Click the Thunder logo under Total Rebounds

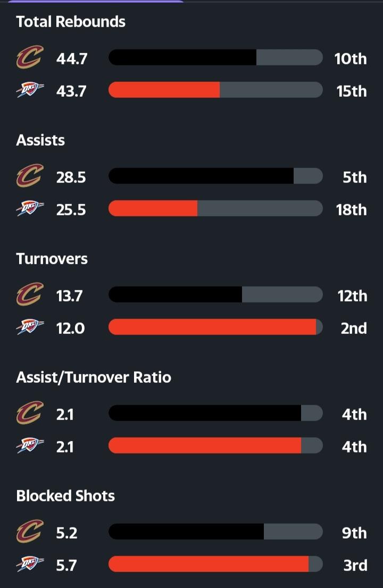pos(30,91)
